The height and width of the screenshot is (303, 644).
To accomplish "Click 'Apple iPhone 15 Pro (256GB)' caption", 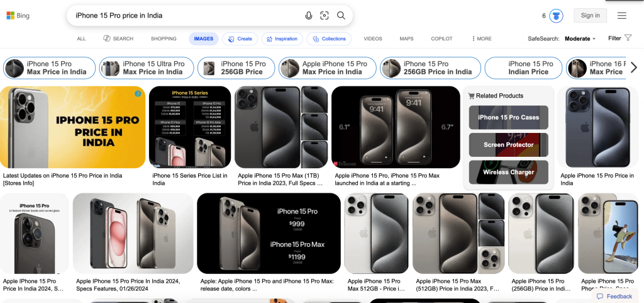I will click(x=541, y=285).
